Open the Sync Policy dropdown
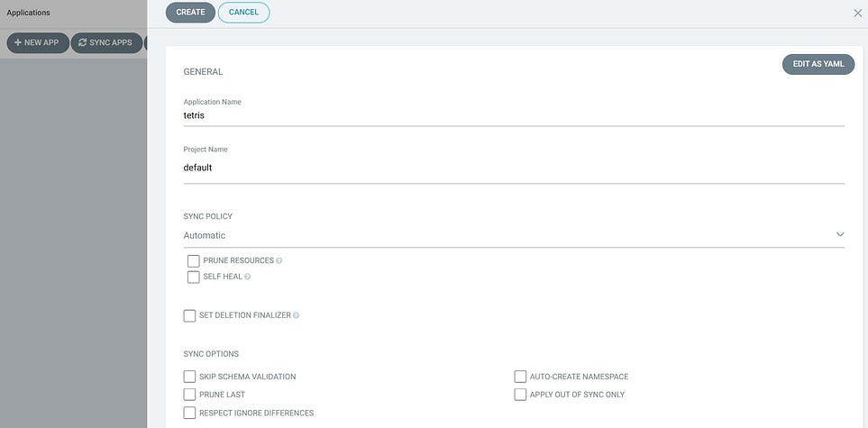Viewport: 868px width, 428px height. point(514,235)
